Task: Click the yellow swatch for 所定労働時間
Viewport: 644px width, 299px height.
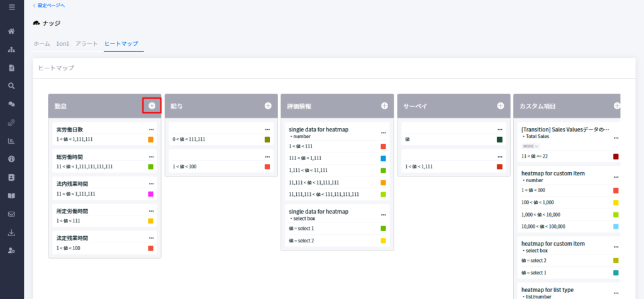Action: pos(151,220)
